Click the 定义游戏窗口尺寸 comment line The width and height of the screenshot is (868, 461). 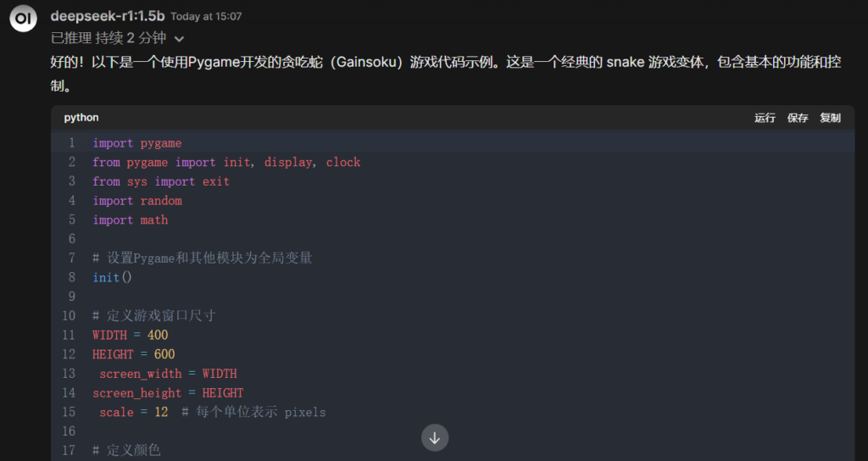154,315
